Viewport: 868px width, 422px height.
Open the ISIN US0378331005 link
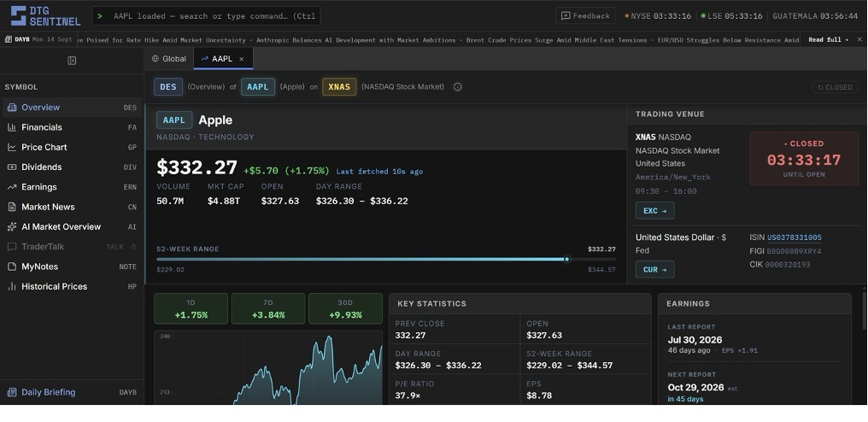tap(795, 237)
